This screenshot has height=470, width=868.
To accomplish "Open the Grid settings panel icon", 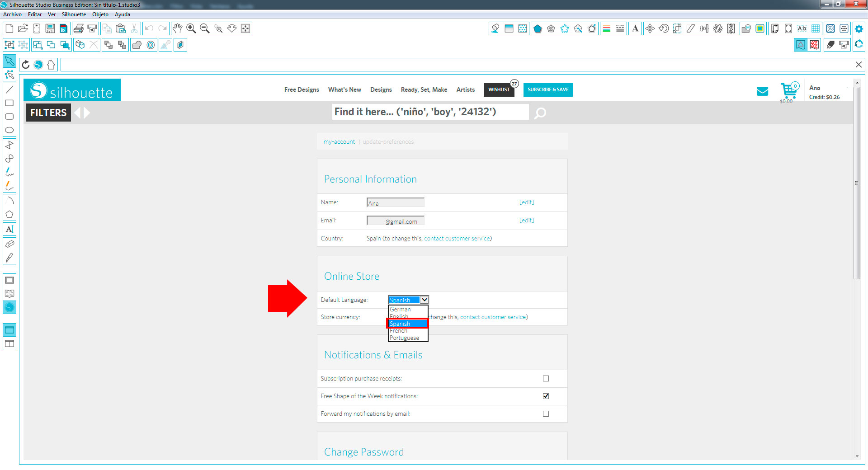I will coord(816,28).
